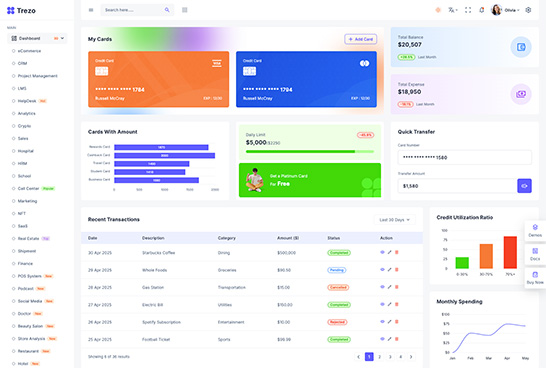Viewport: 546px width, 368px height.
Task: Click the Total Balance wallet icon
Action: [x=521, y=47]
